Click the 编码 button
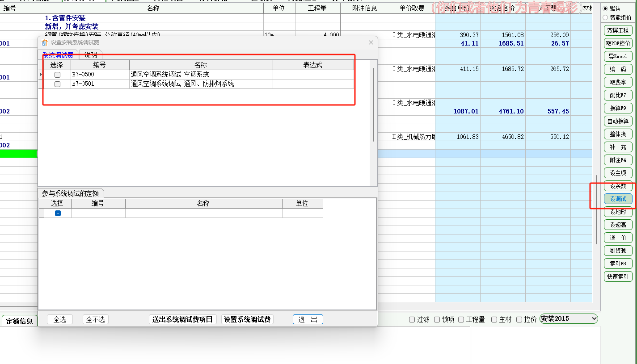 coord(618,69)
